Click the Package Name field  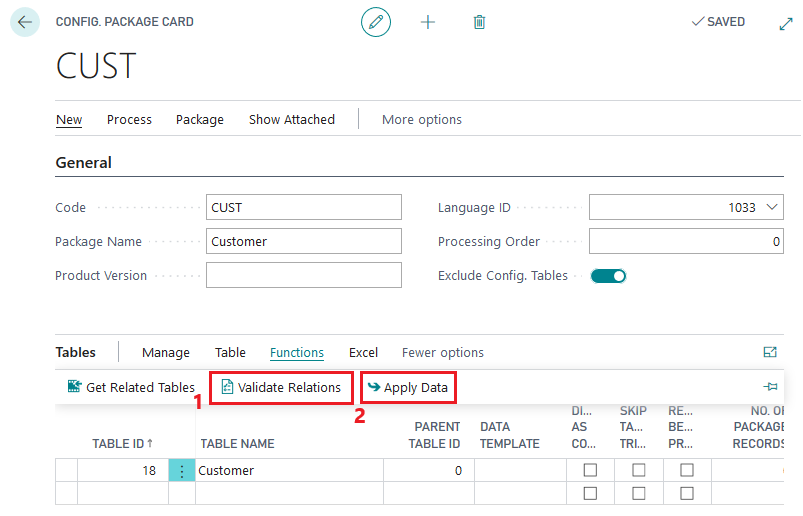pos(304,241)
